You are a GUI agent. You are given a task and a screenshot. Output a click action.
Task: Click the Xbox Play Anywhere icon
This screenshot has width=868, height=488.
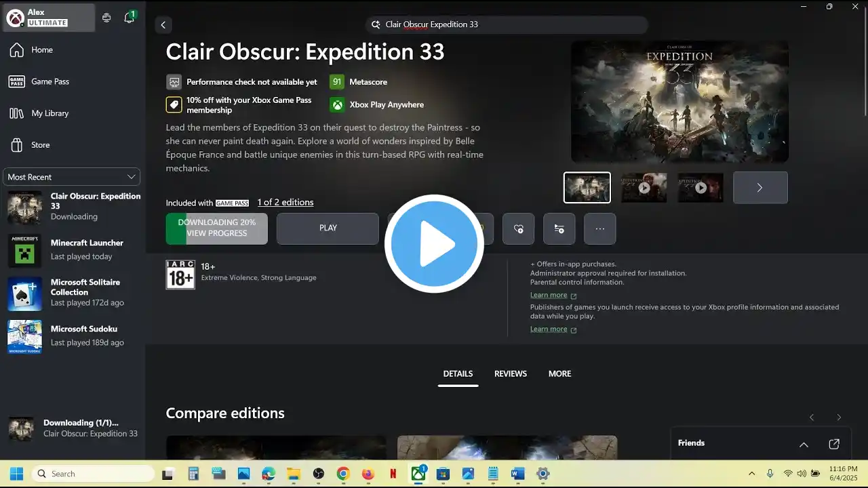tap(337, 105)
